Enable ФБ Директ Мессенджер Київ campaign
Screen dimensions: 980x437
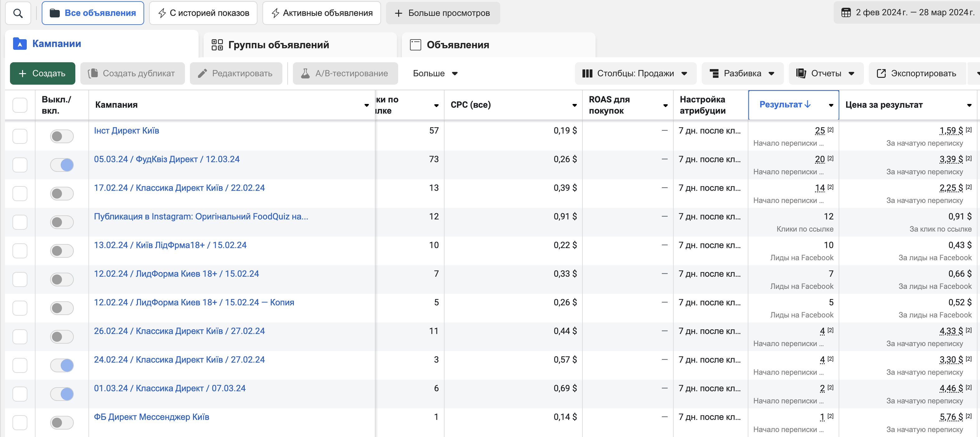pos(62,423)
